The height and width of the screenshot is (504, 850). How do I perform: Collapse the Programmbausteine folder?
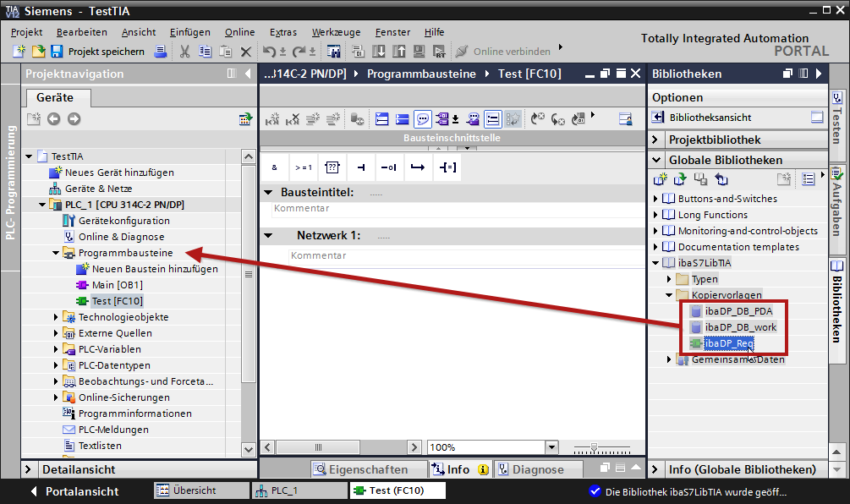tap(56, 253)
